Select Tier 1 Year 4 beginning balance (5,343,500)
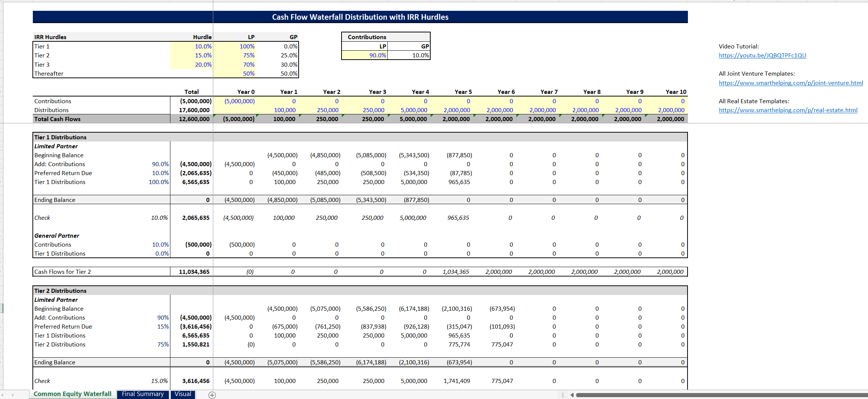868x399 pixels. click(x=409, y=155)
